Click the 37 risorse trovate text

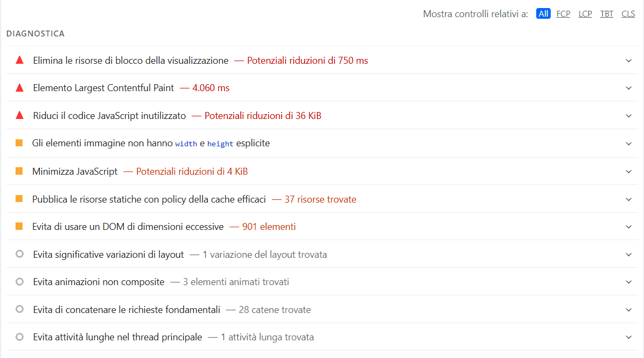point(321,199)
